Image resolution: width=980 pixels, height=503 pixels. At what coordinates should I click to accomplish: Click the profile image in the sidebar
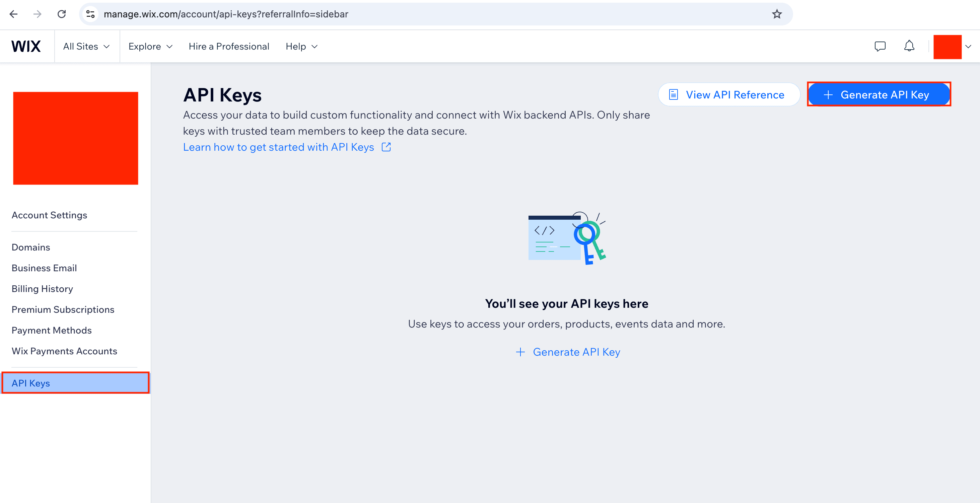pos(75,138)
